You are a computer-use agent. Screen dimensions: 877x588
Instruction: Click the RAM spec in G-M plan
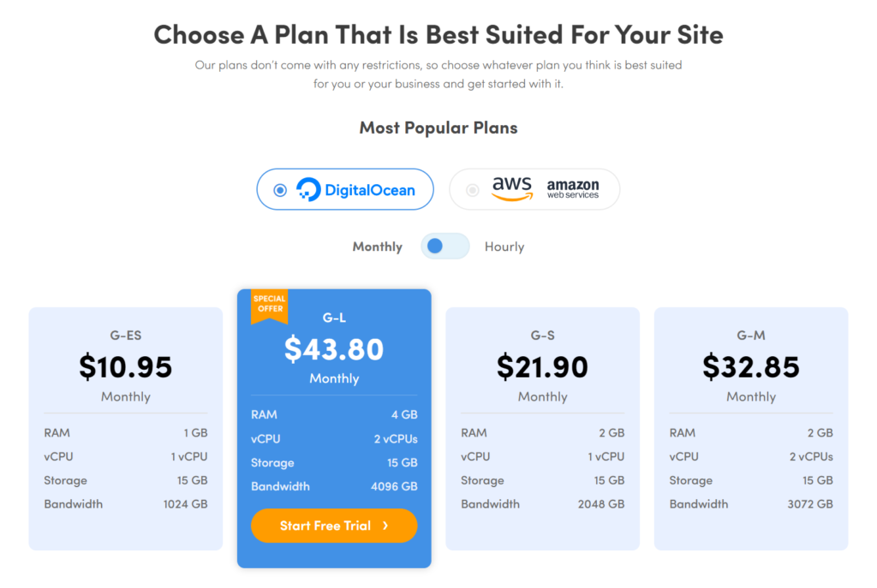pos(751,432)
